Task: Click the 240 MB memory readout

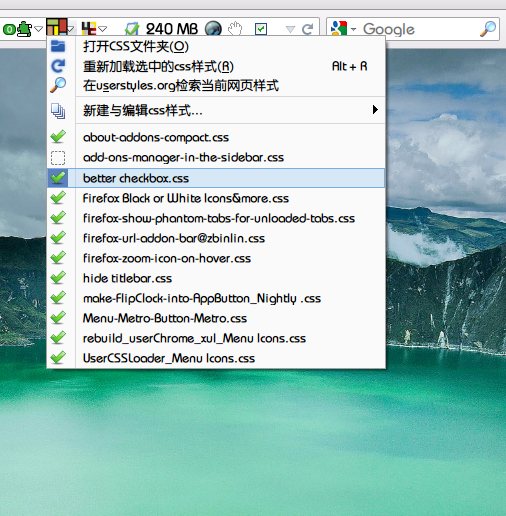Action: 172,29
